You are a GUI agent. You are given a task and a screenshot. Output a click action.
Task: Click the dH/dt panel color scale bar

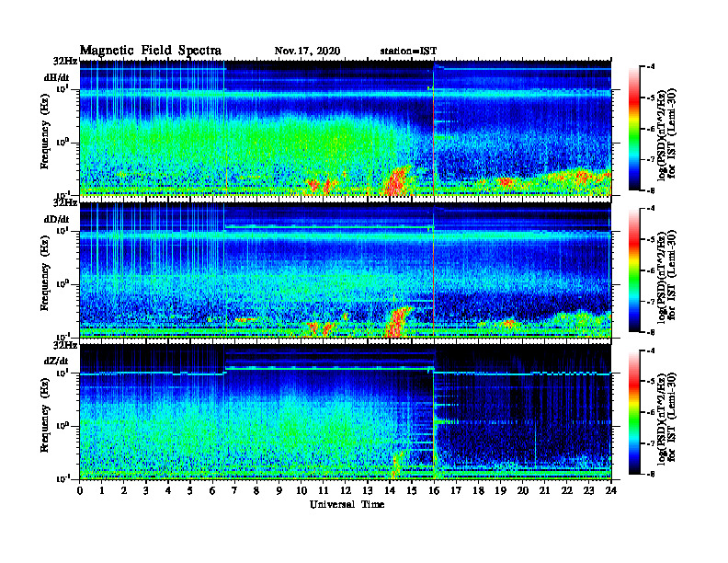click(x=634, y=129)
